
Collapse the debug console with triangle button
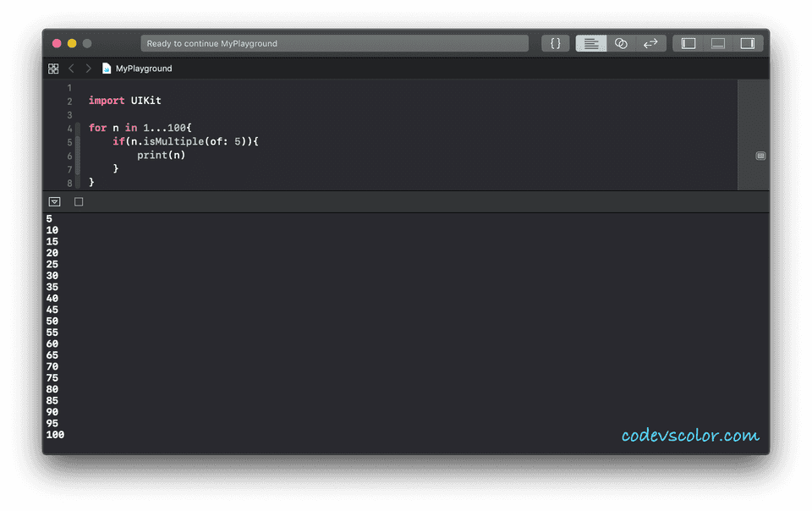pyautogui.click(x=54, y=202)
